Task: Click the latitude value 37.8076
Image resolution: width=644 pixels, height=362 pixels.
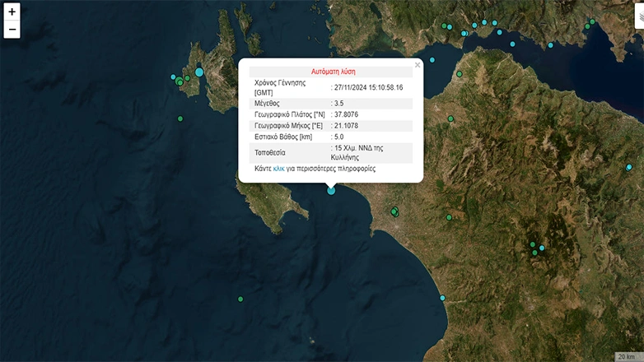Action: click(x=346, y=114)
